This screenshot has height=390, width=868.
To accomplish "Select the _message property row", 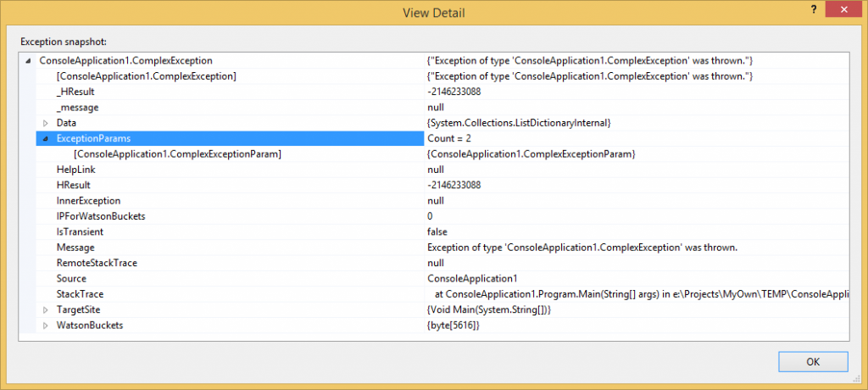I will (435, 108).
